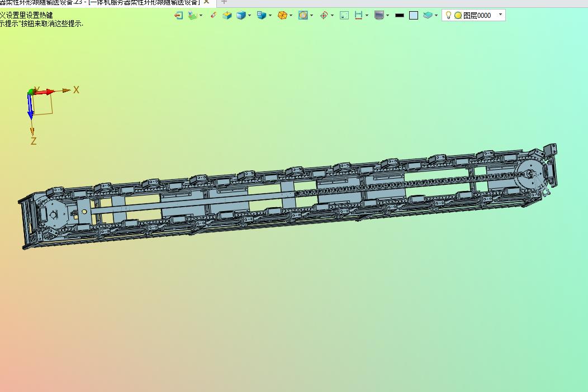The width and height of the screenshot is (588, 392).
Task: Toggle the light bulb layer visibility icon
Action: pyautogui.click(x=448, y=15)
